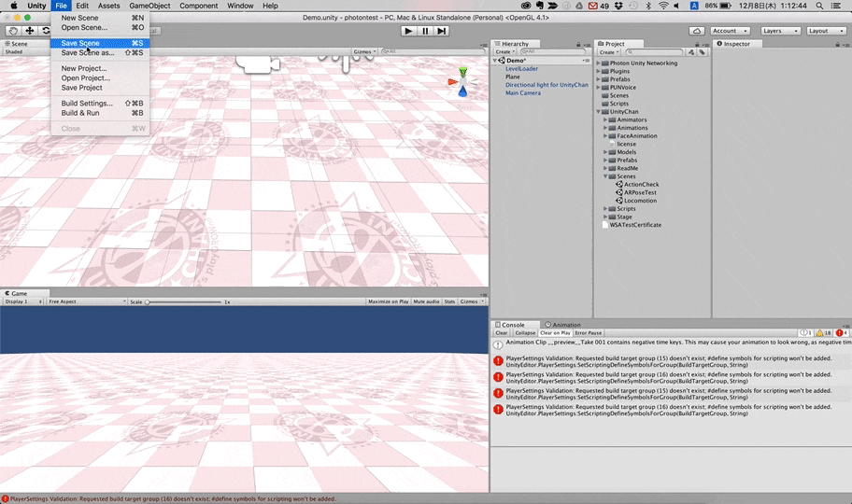Screen dimensions: 852x504
Task: Select the Rotate tool in toolbar
Action: coord(45,31)
